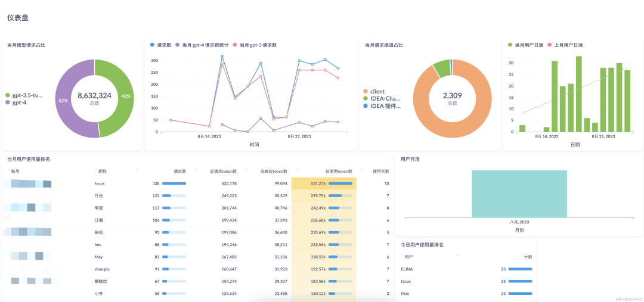Viewport: 644px width, 302px height.
Task: Select the highest blue 请求数 data point
Action: pyautogui.click(x=222, y=56)
